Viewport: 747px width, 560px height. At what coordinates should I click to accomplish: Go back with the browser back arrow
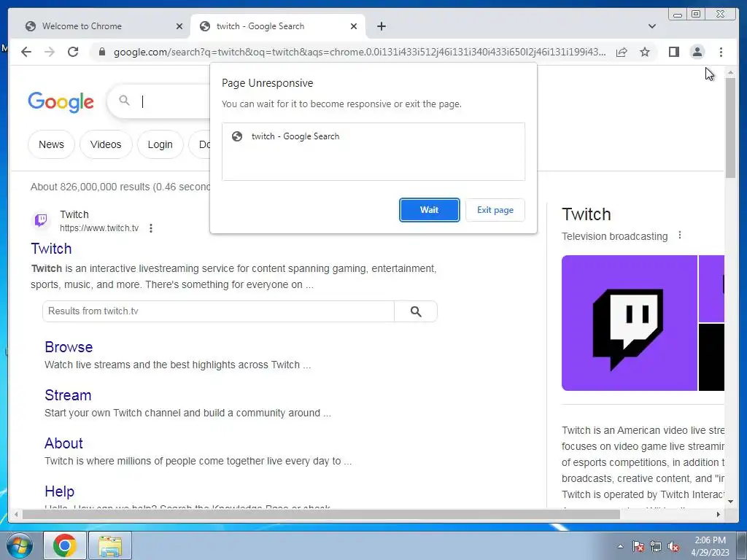26,52
